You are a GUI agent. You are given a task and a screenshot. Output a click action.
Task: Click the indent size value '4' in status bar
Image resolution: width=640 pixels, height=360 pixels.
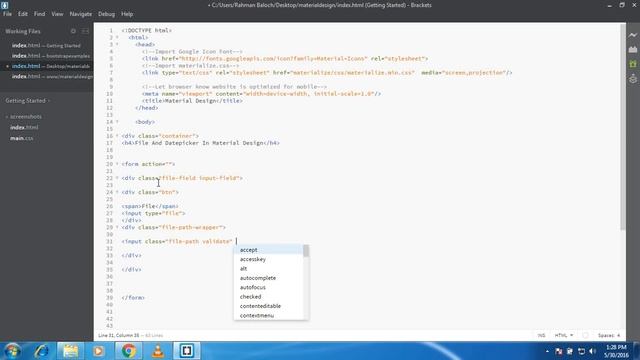618,335
